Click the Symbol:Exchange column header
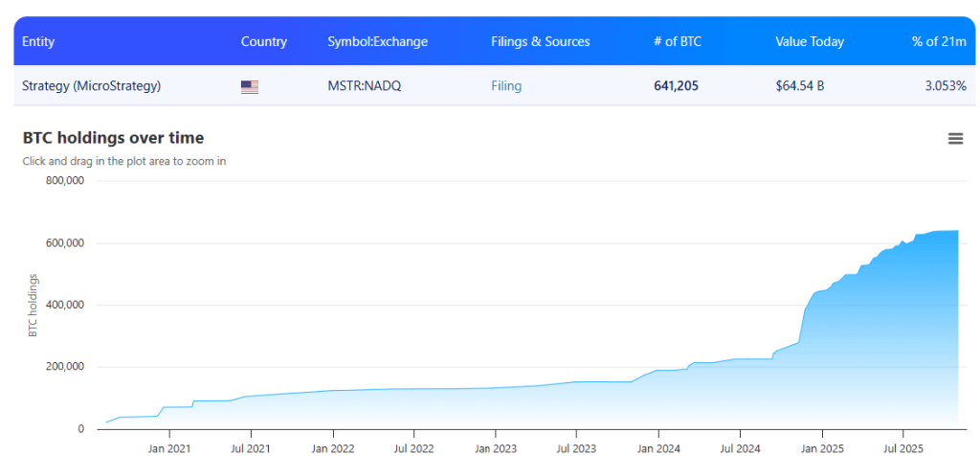The image size is (980, 456). click(x=377, y=41)
